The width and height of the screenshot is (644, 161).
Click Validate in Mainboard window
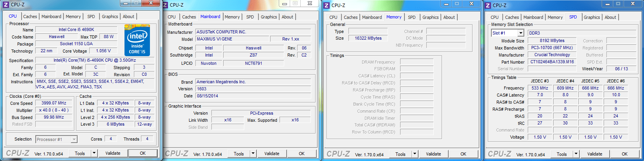272,154
